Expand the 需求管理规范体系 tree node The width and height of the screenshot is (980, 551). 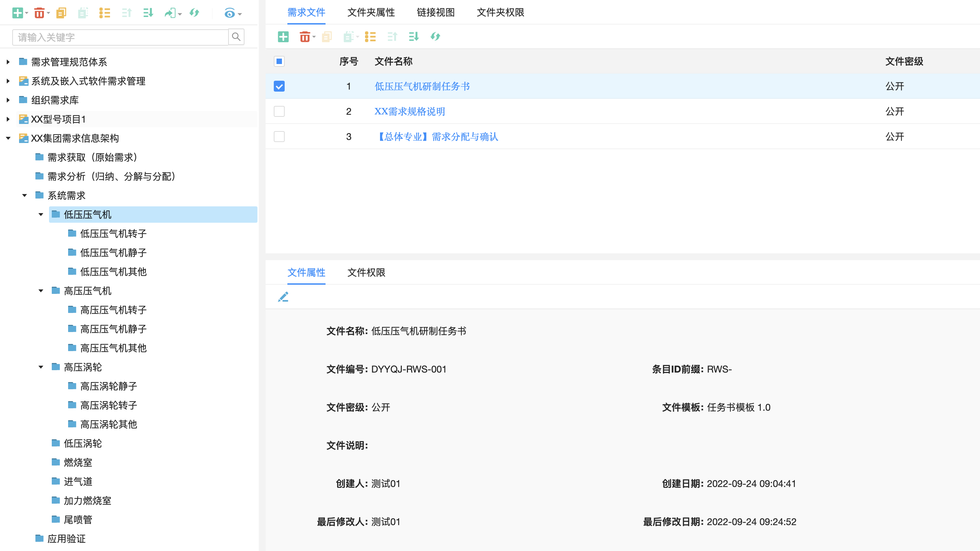click(8, 62)
